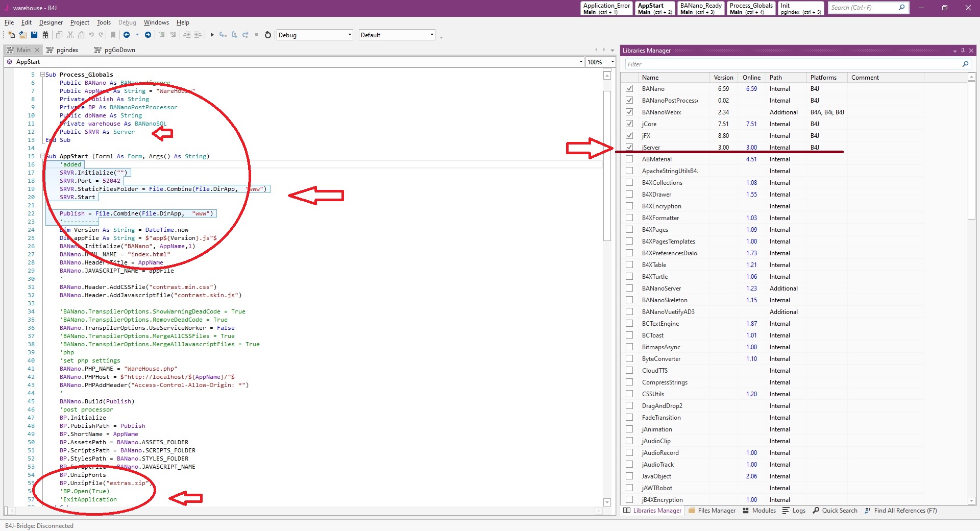Open the Libraries Manager panel options arrow
This screenshot has width=980, height=531.
954,51
